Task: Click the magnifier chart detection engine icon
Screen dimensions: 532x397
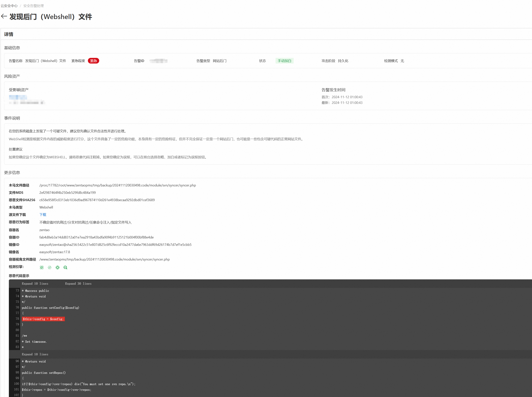Action: 65,267
